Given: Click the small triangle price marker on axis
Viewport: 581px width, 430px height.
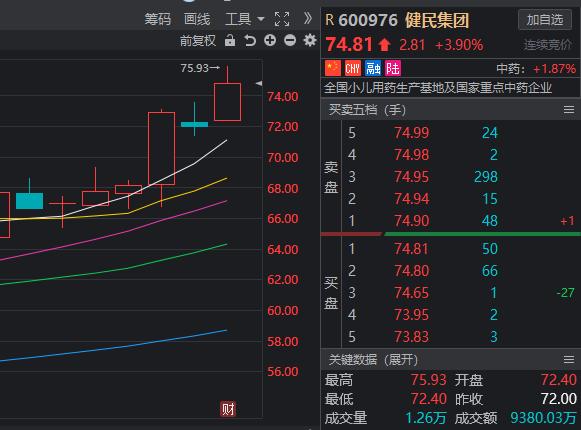Looking at the screenshot, I should coord(259,83).
